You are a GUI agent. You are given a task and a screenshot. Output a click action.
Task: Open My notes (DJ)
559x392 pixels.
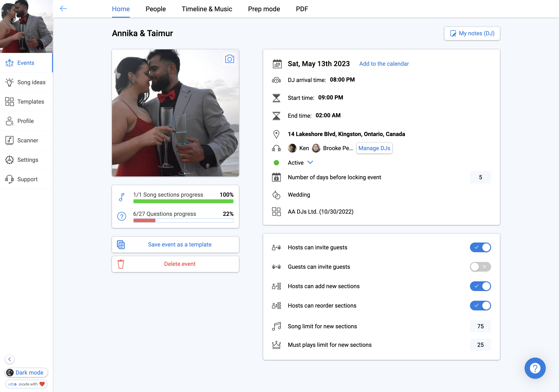(x=472, y=33)
